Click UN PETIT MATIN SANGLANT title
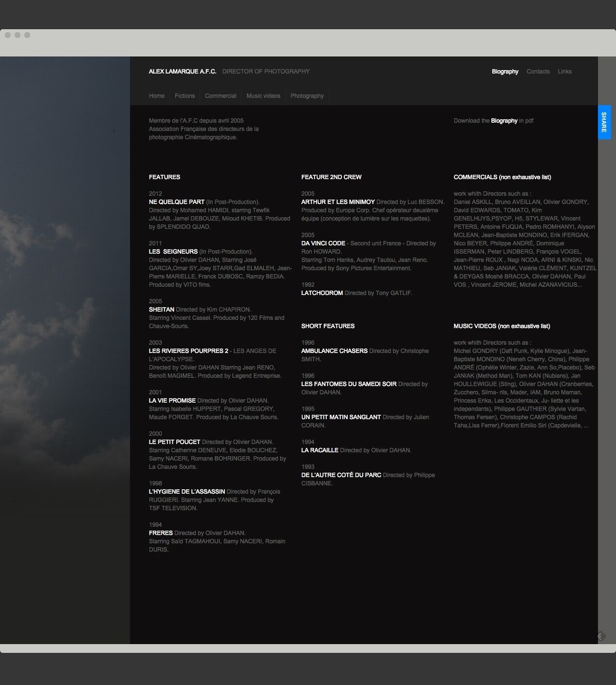 click(341, 417)
